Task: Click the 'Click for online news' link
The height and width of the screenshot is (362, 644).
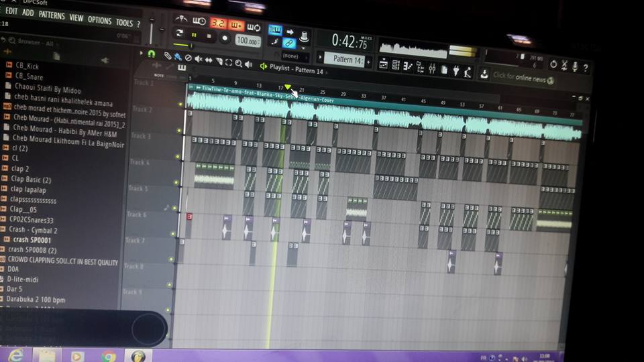Action: [519, 77]
